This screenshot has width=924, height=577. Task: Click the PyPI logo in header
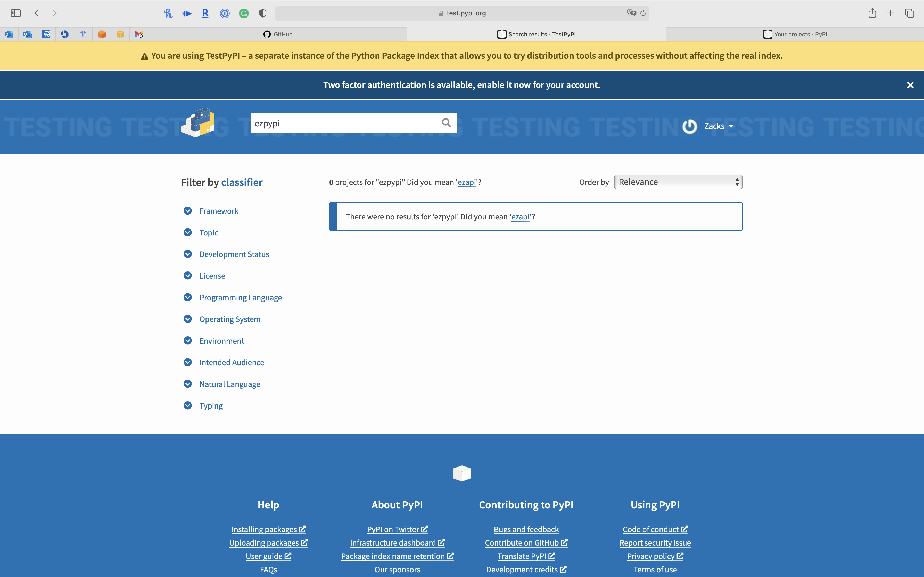(x=198, y=123)
